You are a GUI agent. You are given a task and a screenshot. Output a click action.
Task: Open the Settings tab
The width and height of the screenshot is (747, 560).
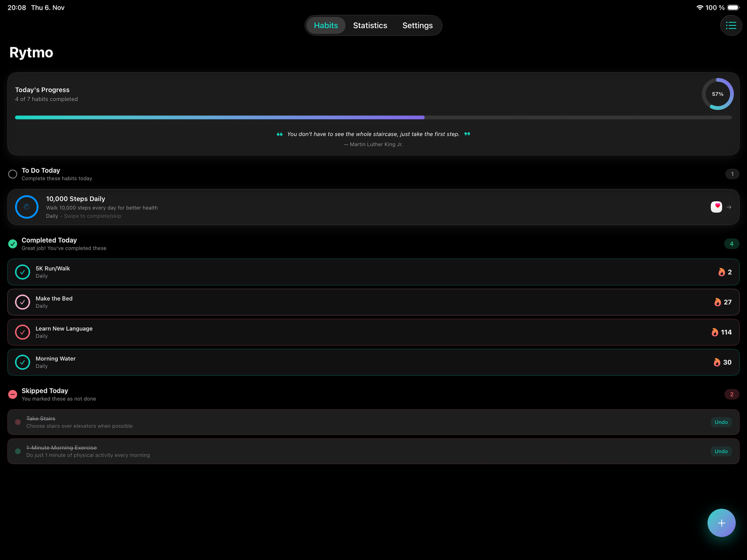tap(417, 25)
